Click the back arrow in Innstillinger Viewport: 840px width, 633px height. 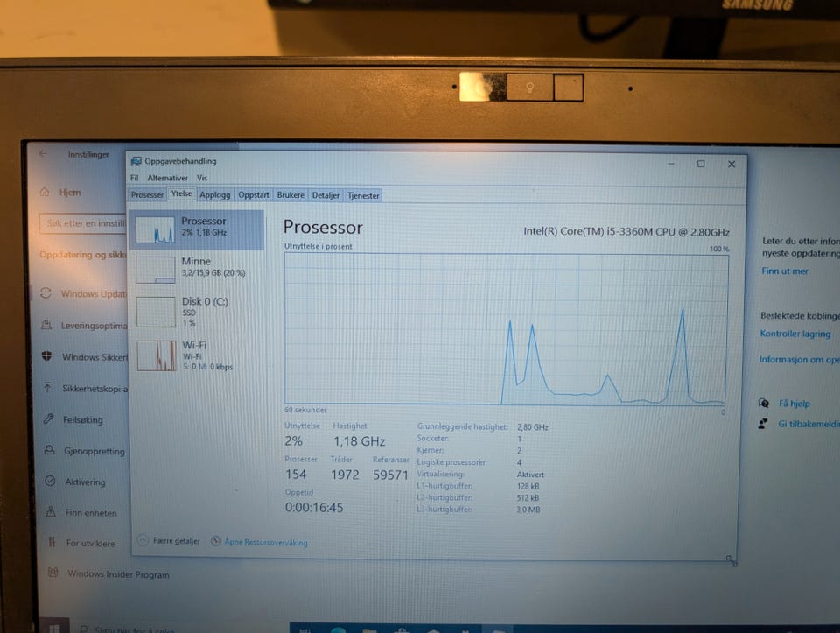pyautogui.click(x=44, y=154)
